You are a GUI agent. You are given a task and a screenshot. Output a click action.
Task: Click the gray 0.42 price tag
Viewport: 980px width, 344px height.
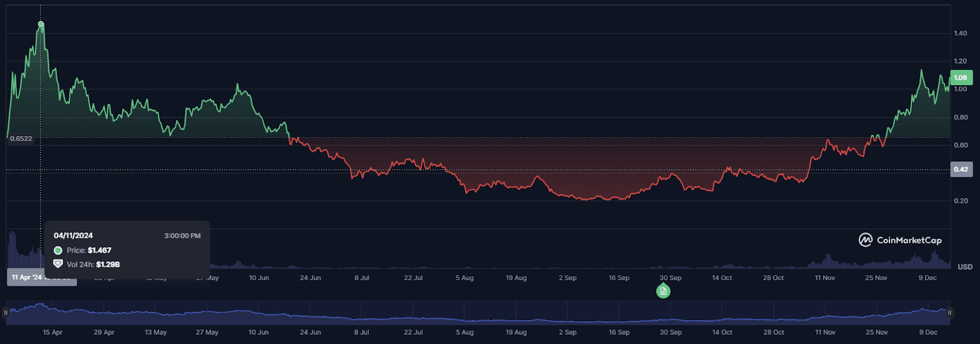[960, 169]
